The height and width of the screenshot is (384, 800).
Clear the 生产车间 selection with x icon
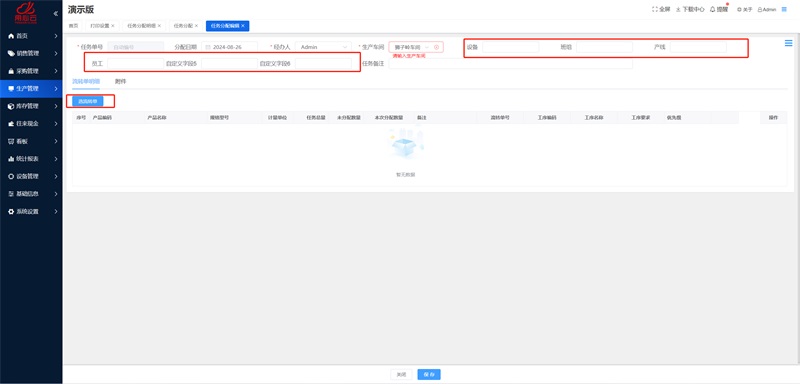point(436,47)
